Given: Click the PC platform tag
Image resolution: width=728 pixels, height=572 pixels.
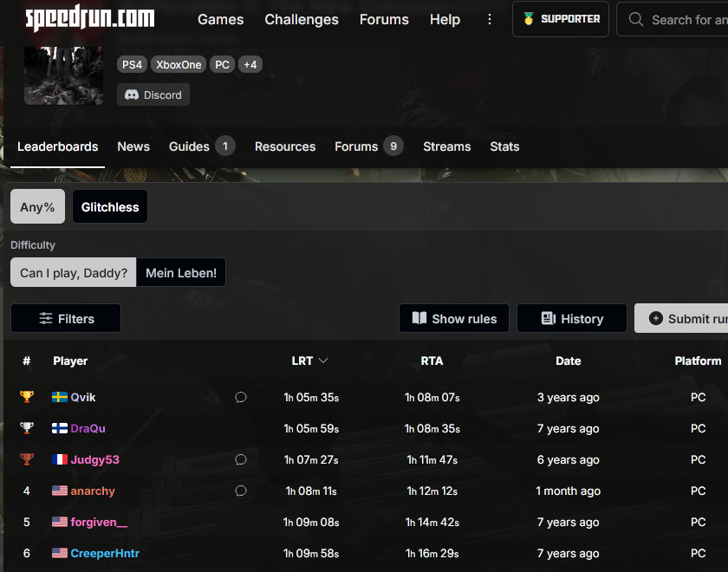Looking at the screenshot, I should [222, 64].
